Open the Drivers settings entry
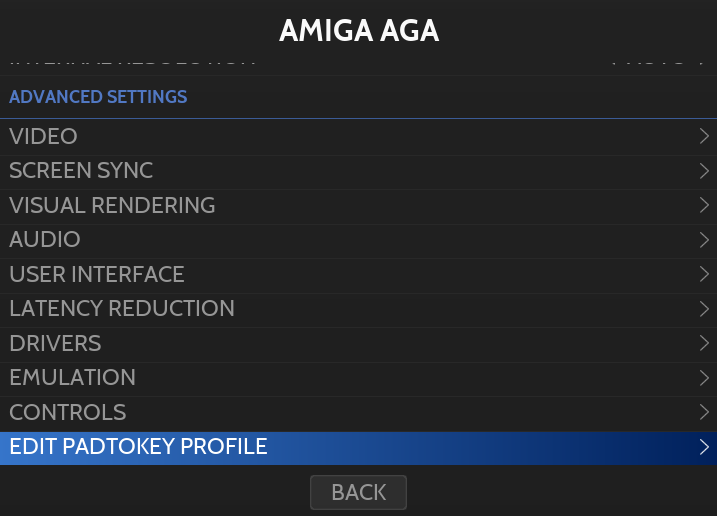Viewport: 717px width, 516px height. 55,343
